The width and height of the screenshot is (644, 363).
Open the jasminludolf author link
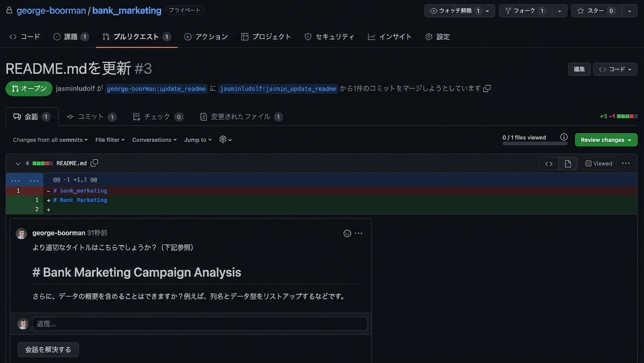coord(75,88)
